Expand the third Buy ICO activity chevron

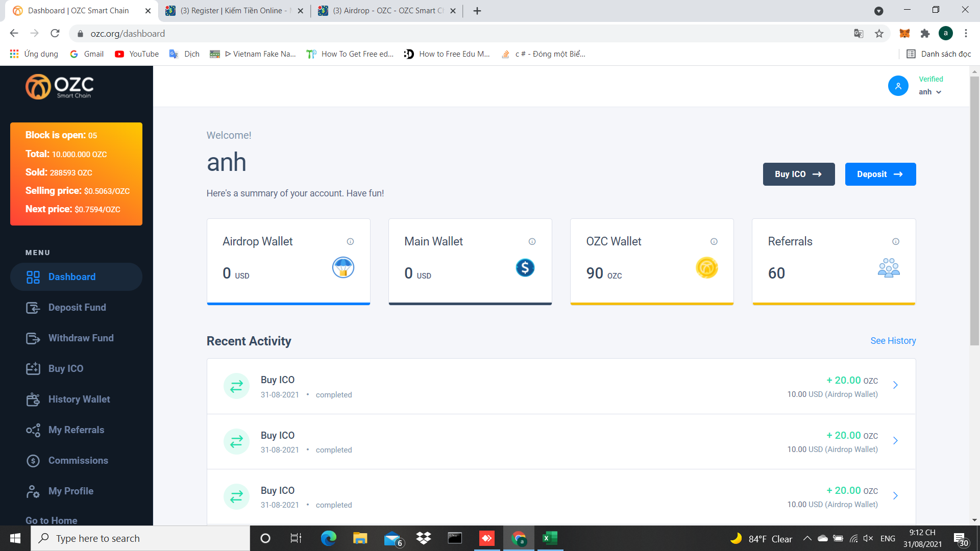[x=895, y=495]
